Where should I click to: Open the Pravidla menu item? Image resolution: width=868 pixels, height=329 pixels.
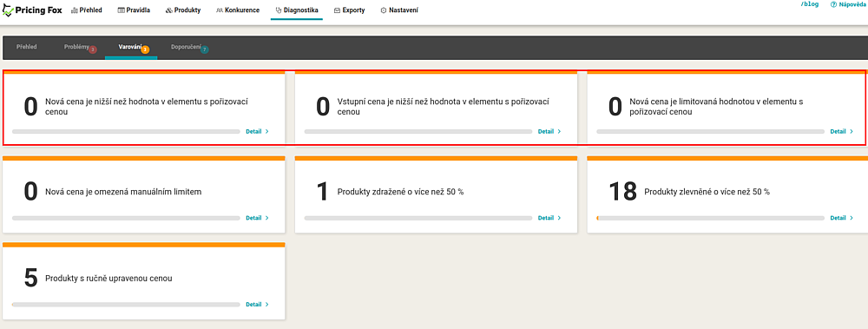pos(134,10)
